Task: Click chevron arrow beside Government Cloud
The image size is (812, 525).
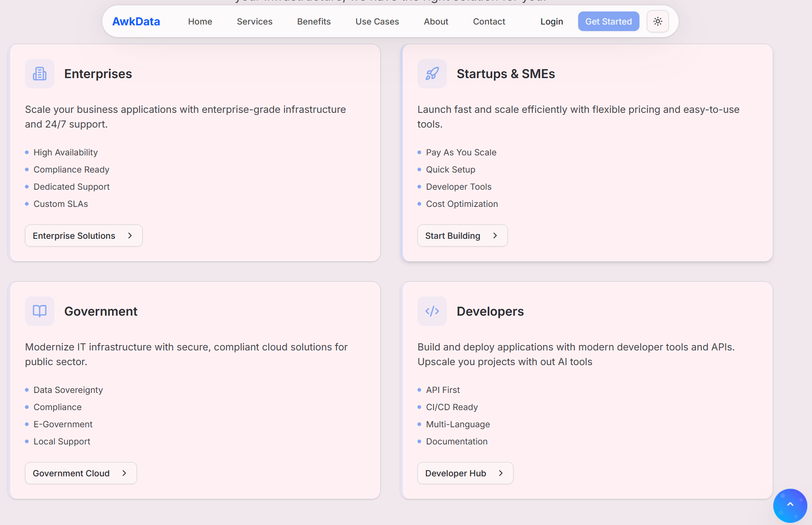Action: click(124, 473)
